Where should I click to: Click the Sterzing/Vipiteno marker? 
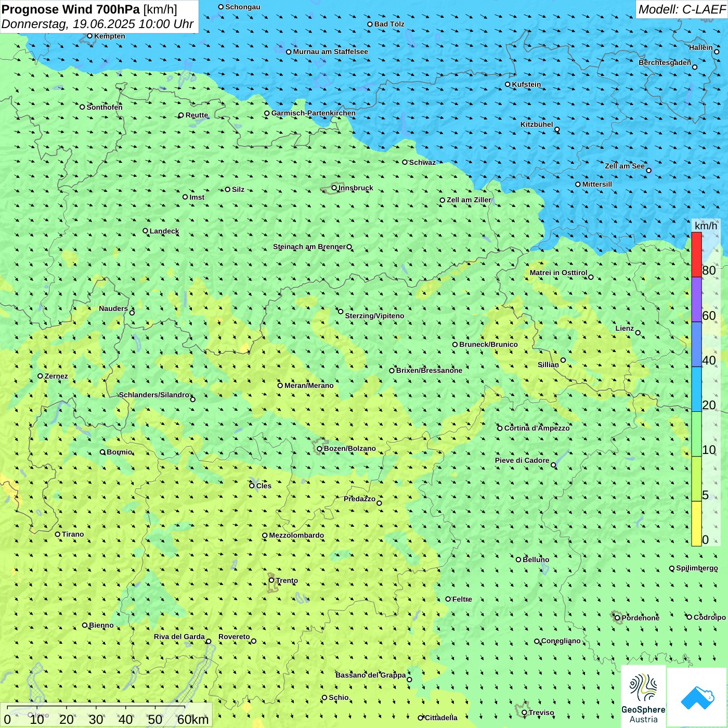[341, 311]
